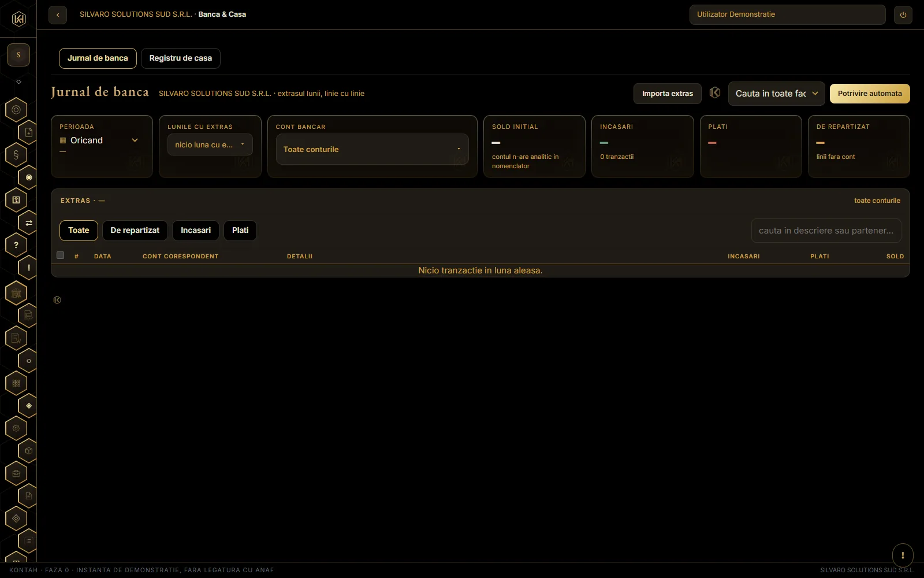Open the Perioada Oricand dropdown
This screenshot has width=924, height=578.
click(x=99, y=140)
